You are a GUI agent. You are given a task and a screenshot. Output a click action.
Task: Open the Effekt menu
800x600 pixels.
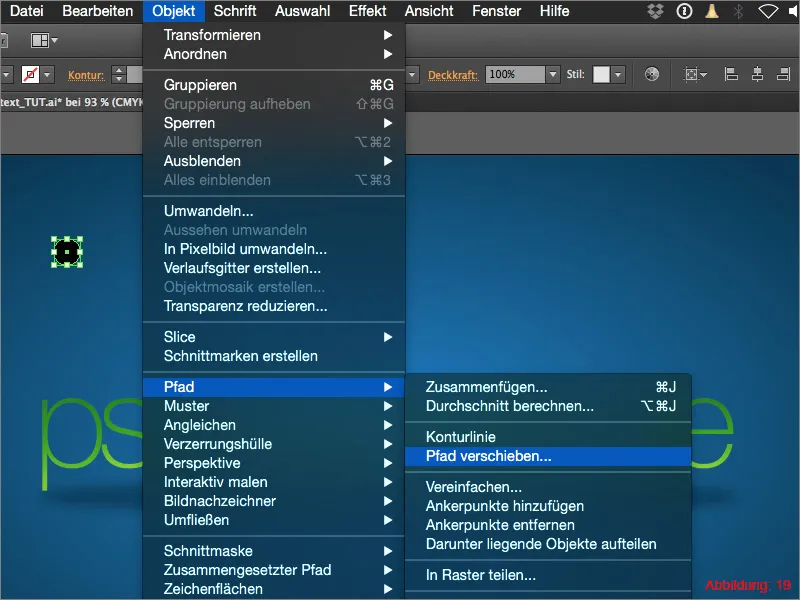click(367, 11)
